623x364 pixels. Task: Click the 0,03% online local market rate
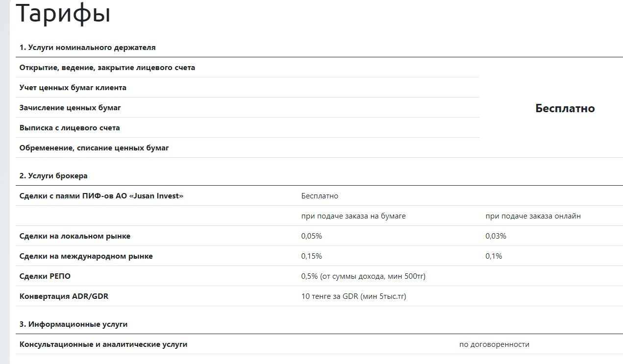click(x=496, y=236)
